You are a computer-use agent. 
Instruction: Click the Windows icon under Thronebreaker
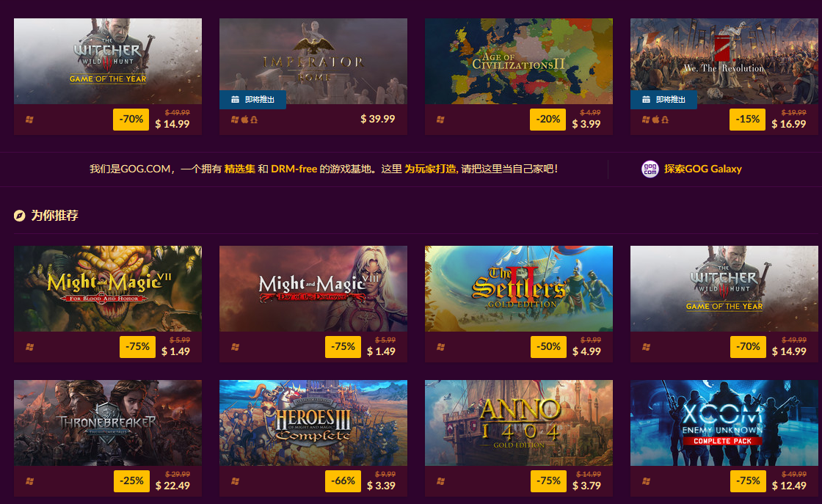(29, 481)
